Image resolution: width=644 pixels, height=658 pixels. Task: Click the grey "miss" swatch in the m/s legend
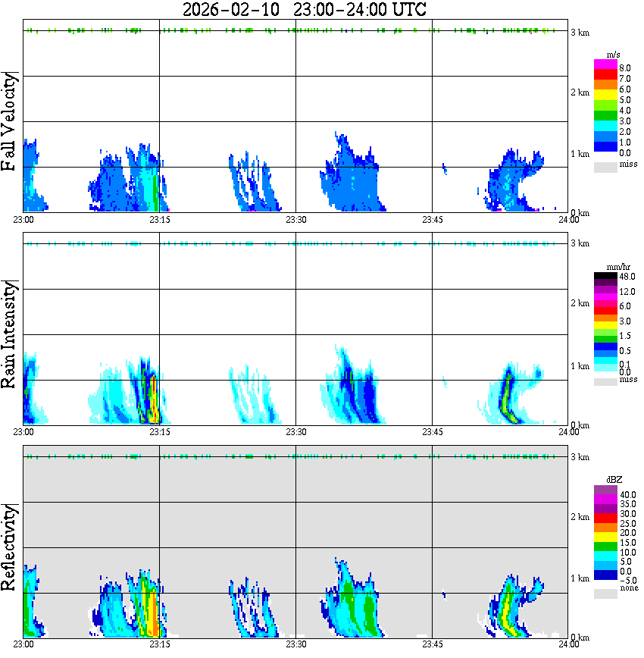605,168
